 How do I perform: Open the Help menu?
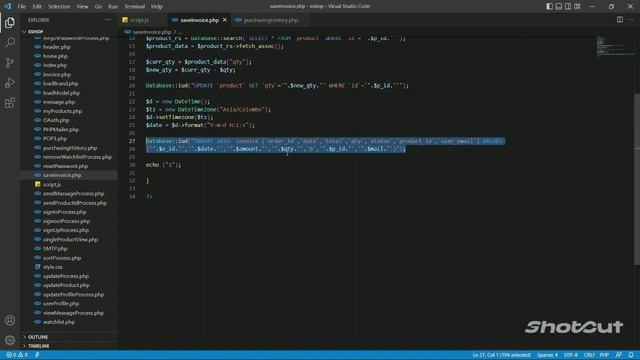157,7
